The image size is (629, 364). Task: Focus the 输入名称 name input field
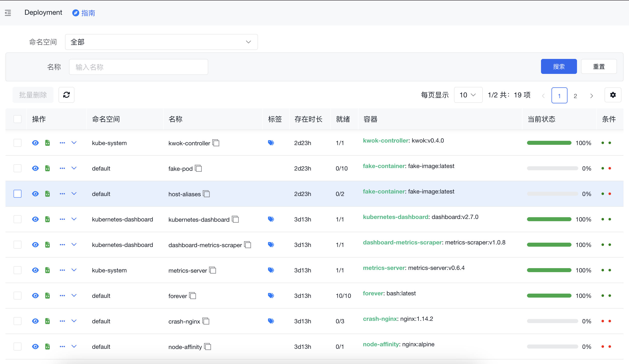pos(138,67)
